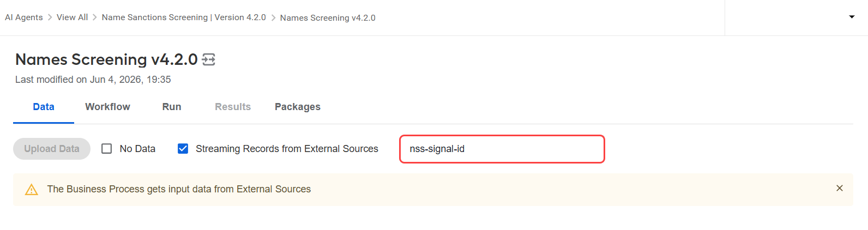The image size is (868, 230).
Task: Uncheck Streaming Records from External Sources
Action: (x=183, y=149)
